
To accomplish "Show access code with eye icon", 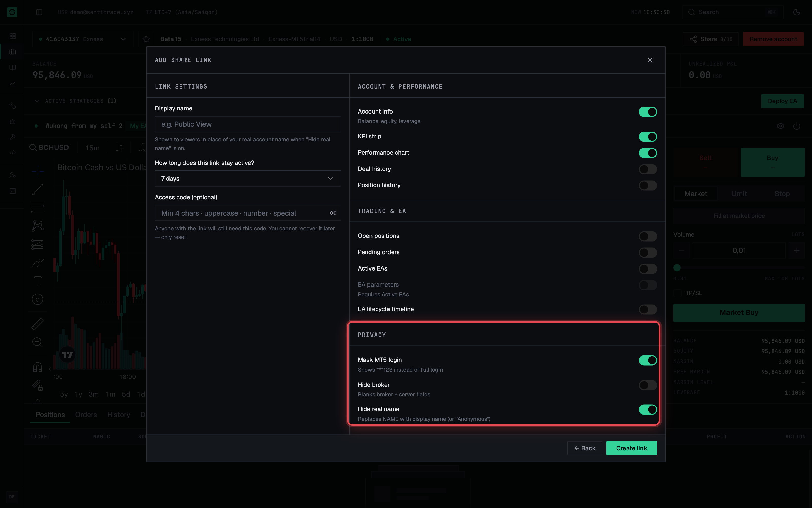I will 333,213.
